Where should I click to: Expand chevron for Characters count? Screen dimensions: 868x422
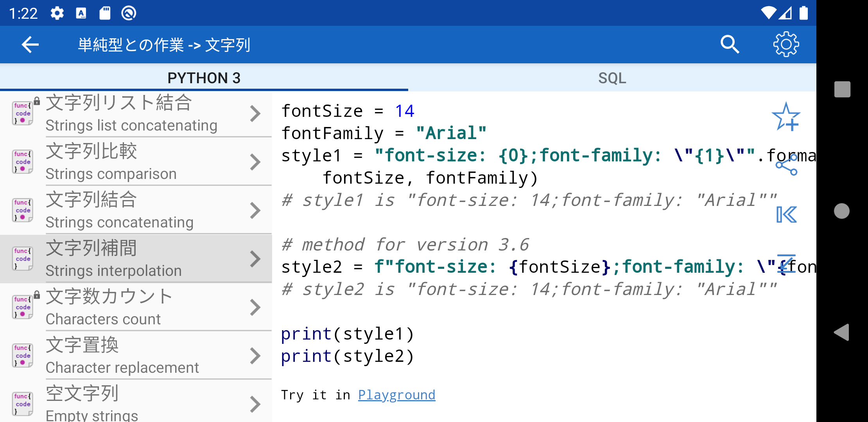255,308
